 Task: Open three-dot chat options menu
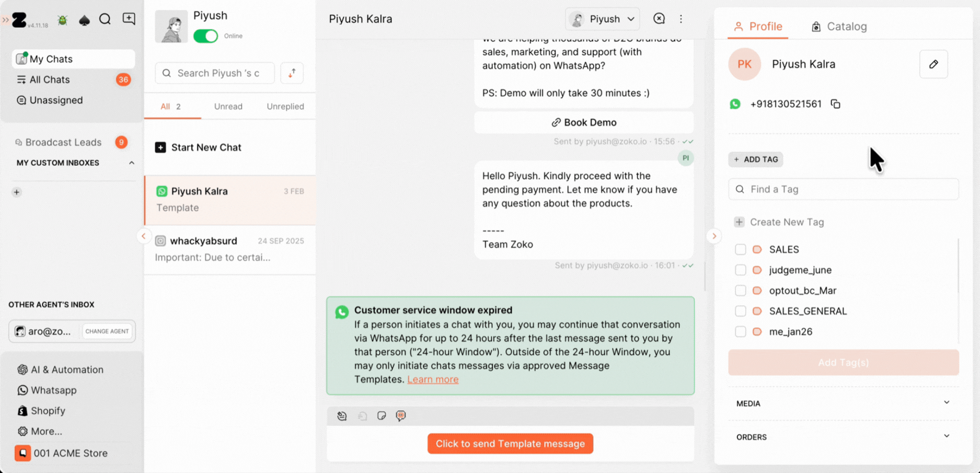(681, 19)
